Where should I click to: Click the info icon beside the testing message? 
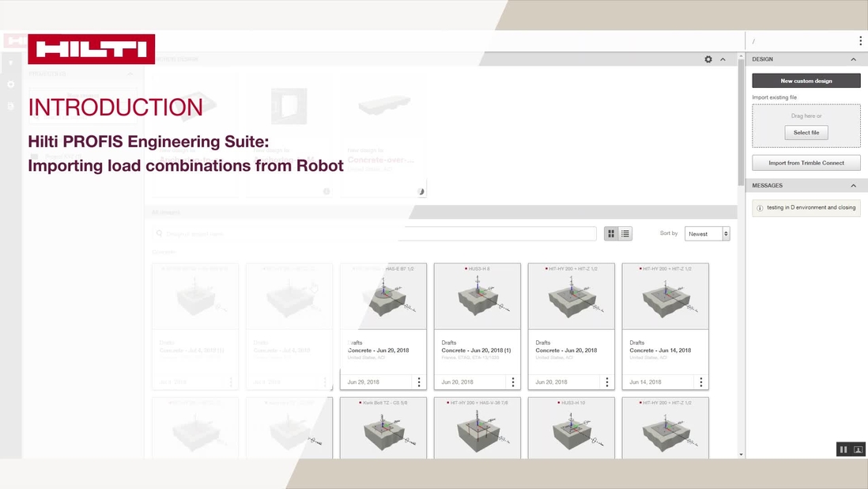pos(761,207)
